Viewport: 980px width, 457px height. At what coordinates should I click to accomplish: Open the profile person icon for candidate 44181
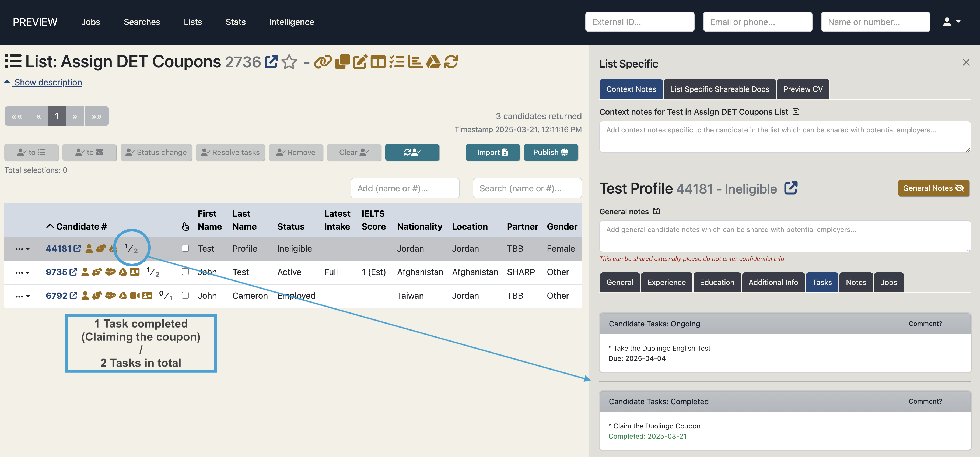tap(89, 249)
